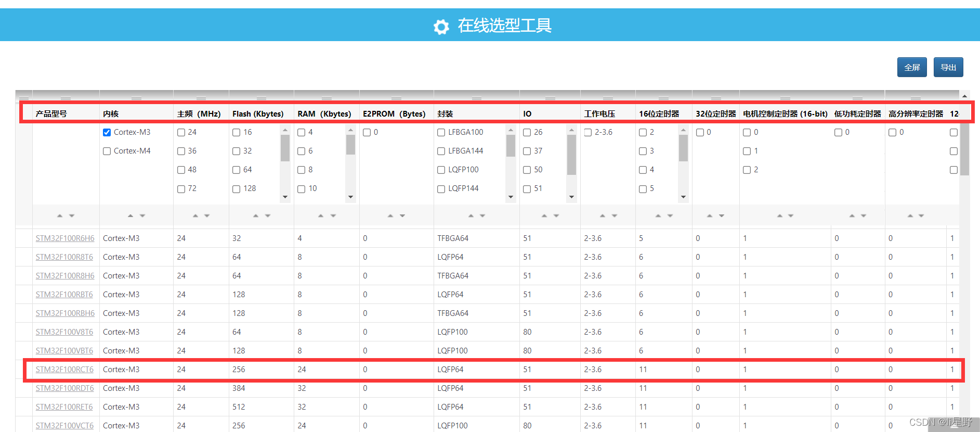The height and width of the screenshot is (432, 980).
Task: Sort IO column descending arrow
Action: tap(556, 215)
